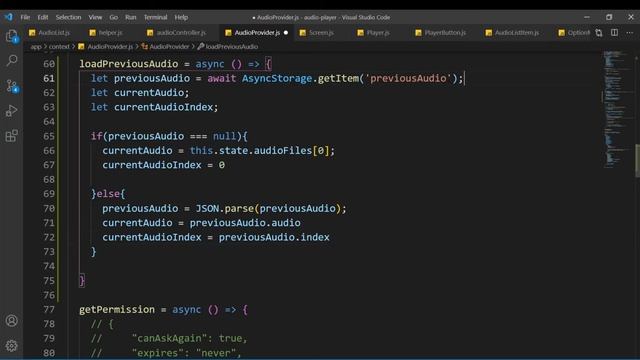640x360 pixels.
Task: Open the editor More Actions menu
Action: click(x=630, y=33)
